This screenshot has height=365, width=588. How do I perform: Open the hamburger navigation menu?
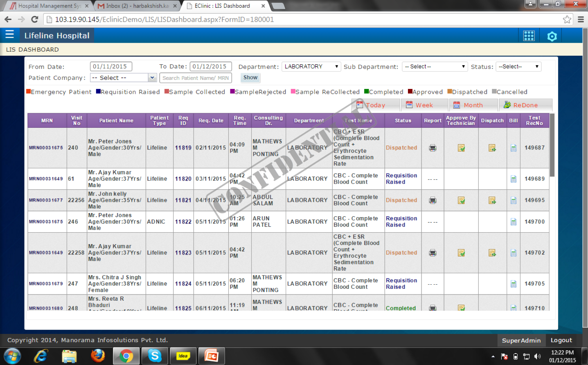click(9, 34)
